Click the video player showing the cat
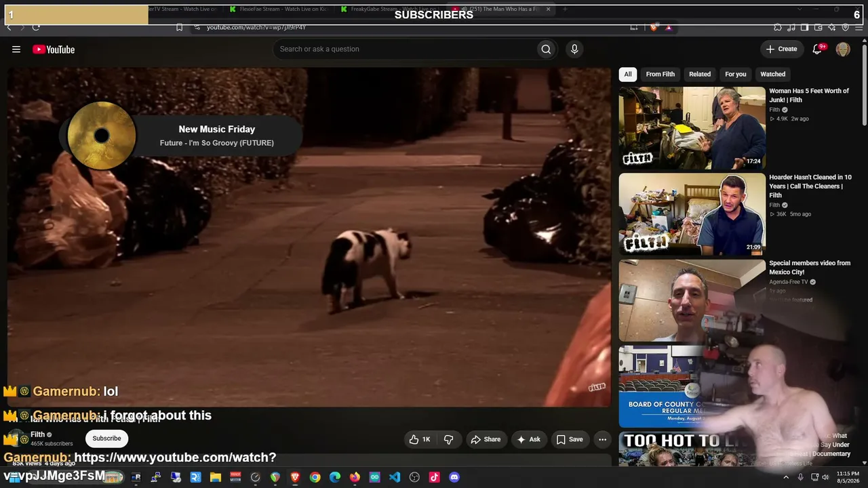 309,237
